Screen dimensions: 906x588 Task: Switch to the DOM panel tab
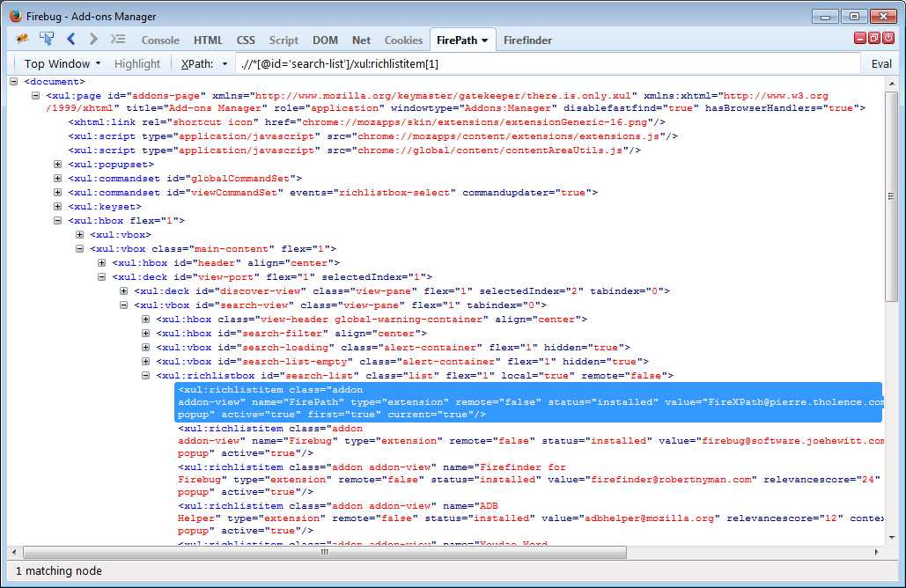point(325,40)
